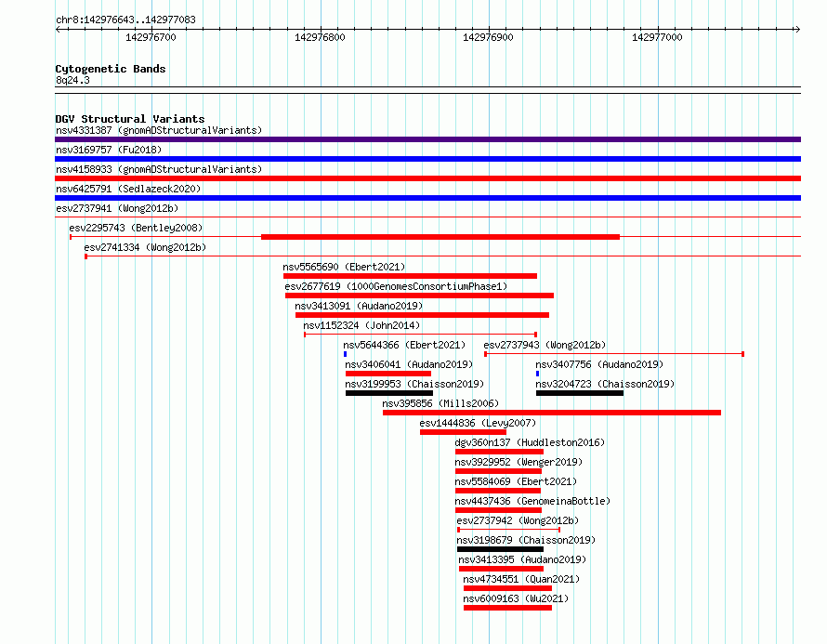Select the black nsv3198679 (Chaisson2019) bar
Viewport: 827px width, 644px height.
[x=500, y=549]
